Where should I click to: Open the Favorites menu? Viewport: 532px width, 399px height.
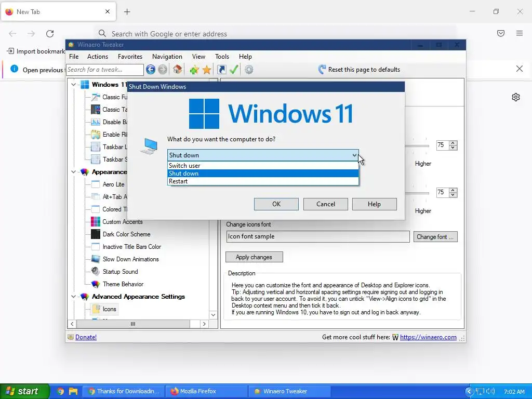pyautogui.click(x=130, y=57)
